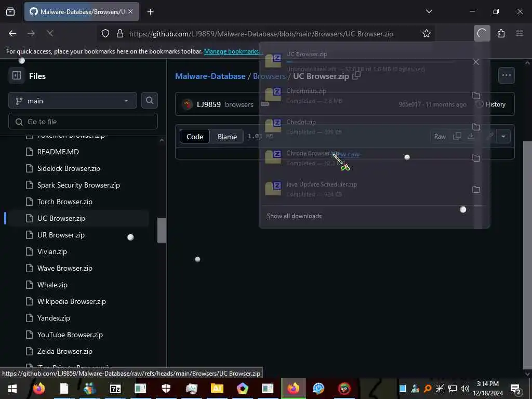The height and width of the screenshot is (399, 532).
Task: Download the raw file icon
Action: pos(471,136)
